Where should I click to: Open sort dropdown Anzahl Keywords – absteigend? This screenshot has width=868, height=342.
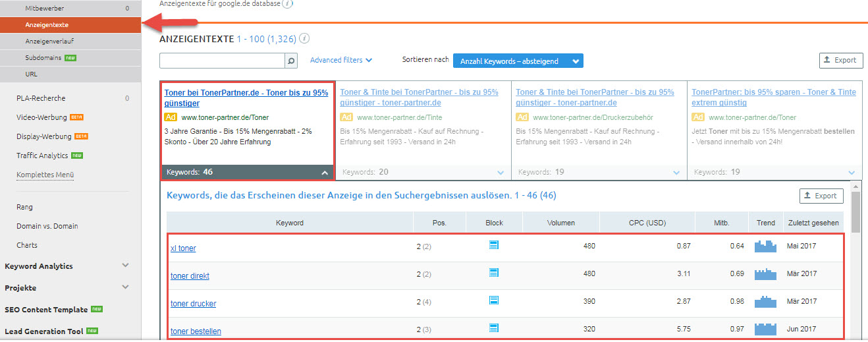tap(518, 61)
